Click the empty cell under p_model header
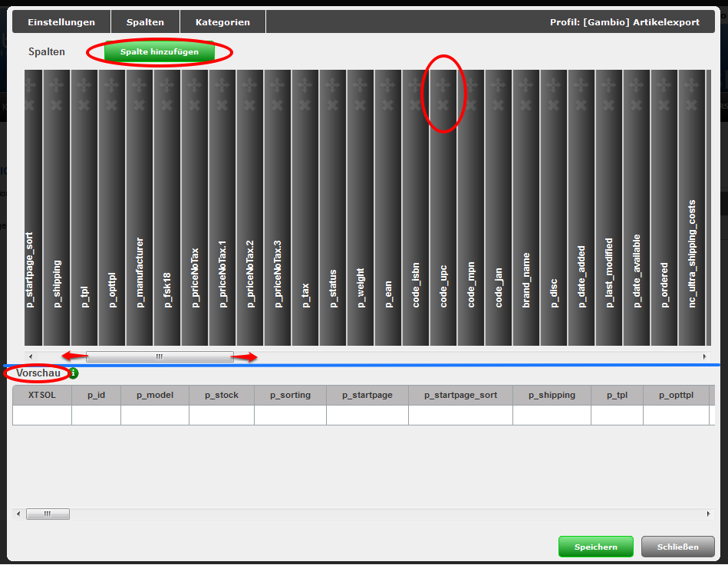Screen dimensions: 728x565 click(x=155, y=415)
